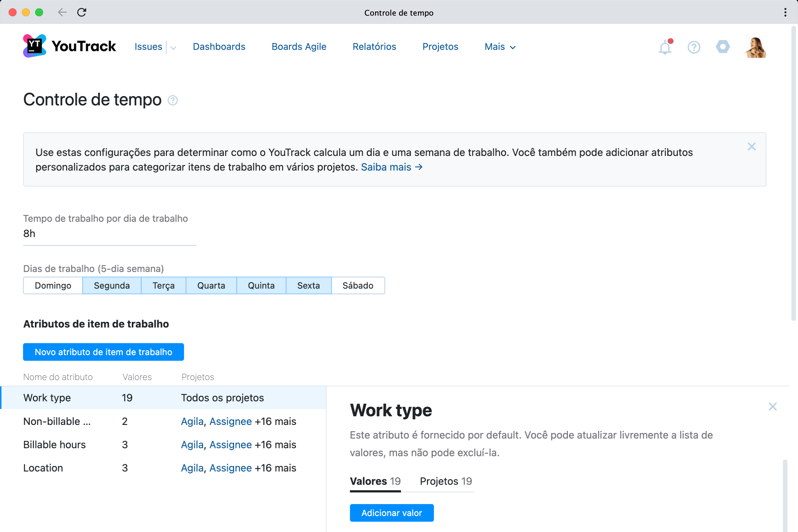Click the YouTrack logo
The width and height of the screenshot is (798, 532).
click(x=68, y=46)
